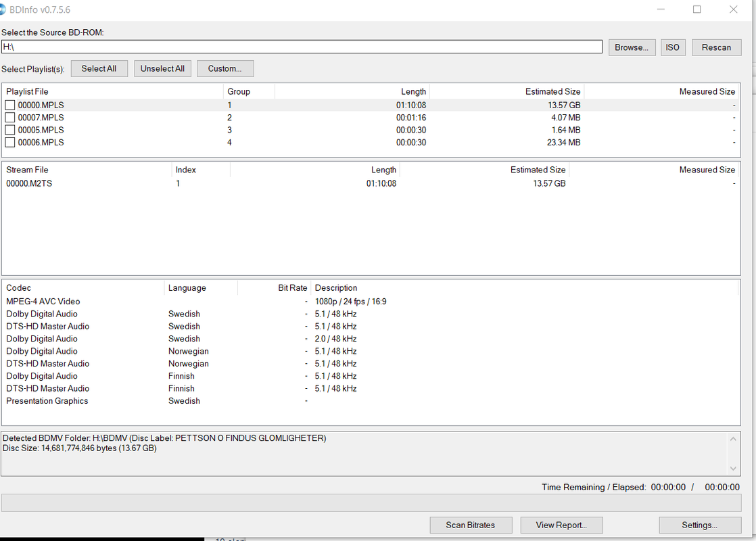Image resolution: width=756 pixels, height=541 pixels.
Task: Click the Select All playlists button
Action: (x=99, y=68)
